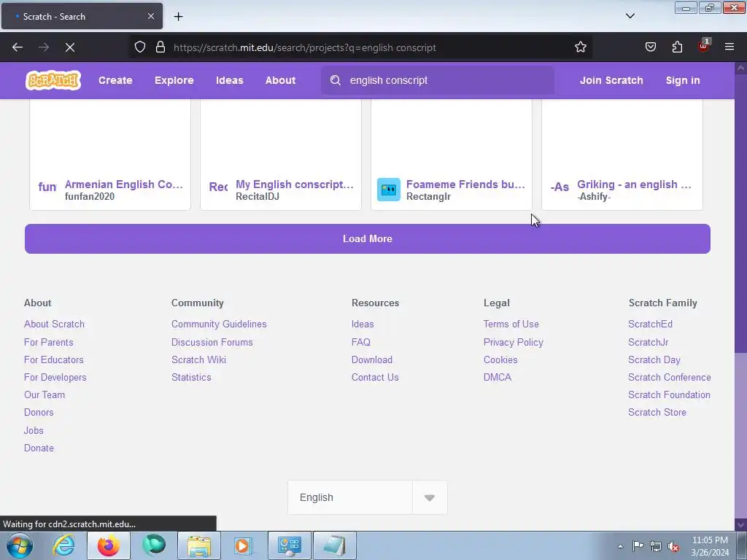Open the Ideas navigation item
Image resolution: width=747 pixels, height=560 pixels.
[230, 80]
